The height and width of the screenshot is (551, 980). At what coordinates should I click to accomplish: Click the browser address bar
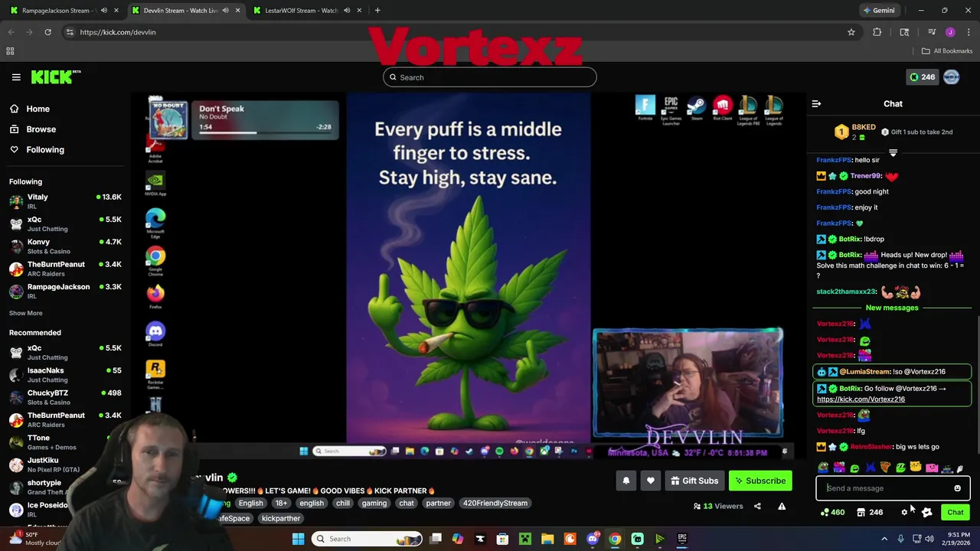459,32
